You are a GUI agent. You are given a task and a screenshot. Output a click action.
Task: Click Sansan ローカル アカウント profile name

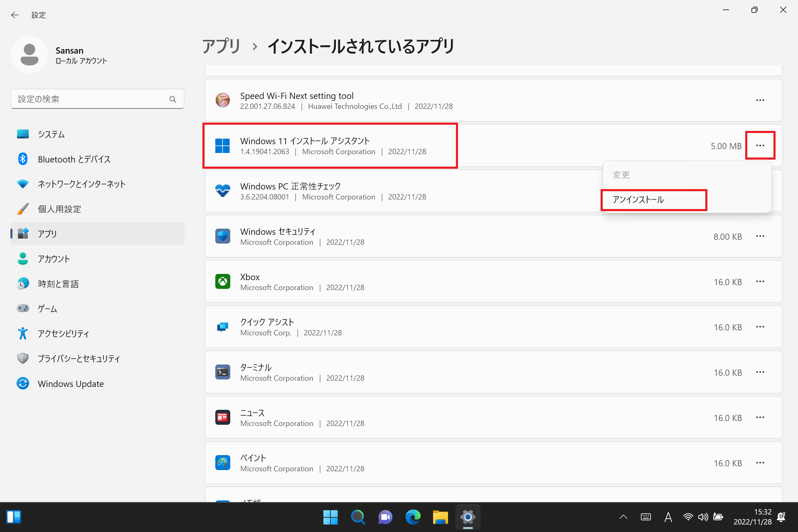(81, 55)
